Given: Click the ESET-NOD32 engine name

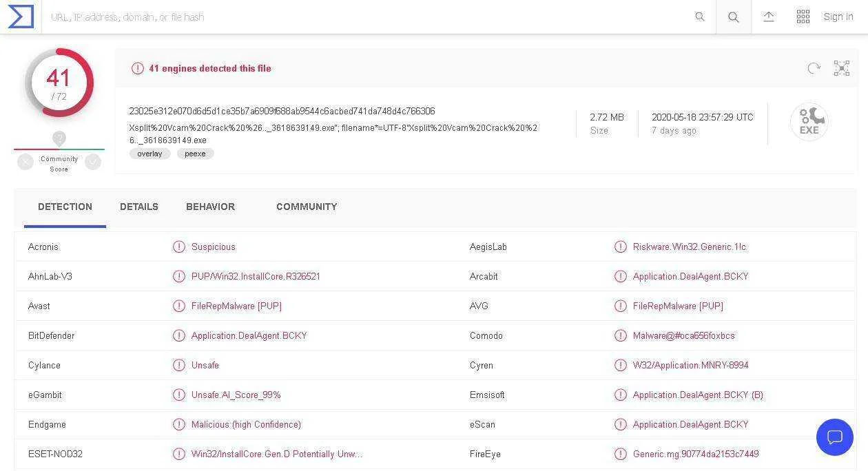Looking at the screenshot, I should (55, 454).
